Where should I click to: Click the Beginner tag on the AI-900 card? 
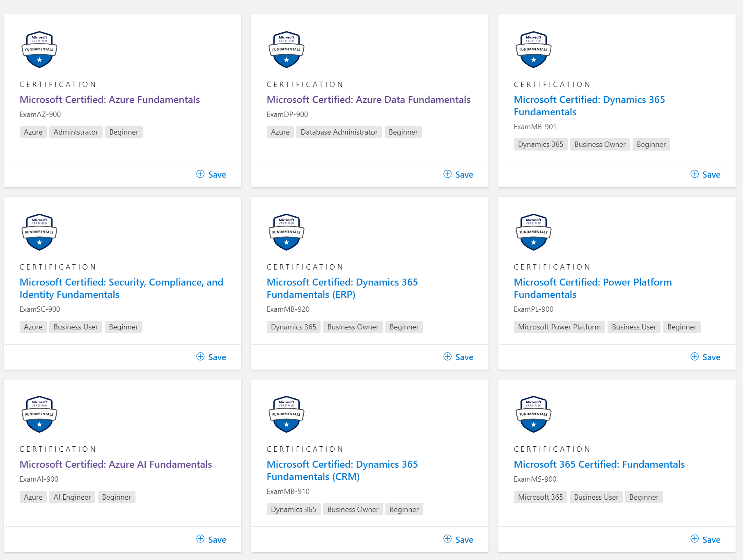point(117,497)
